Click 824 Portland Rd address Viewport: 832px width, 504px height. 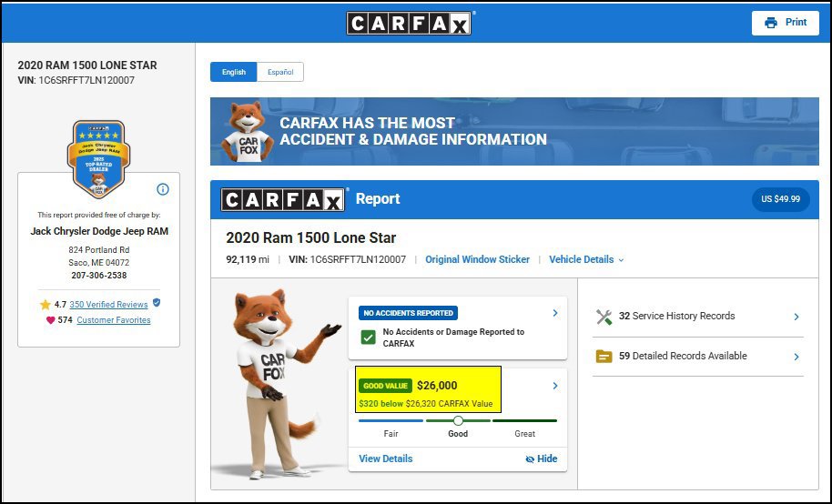click(98, 250)
